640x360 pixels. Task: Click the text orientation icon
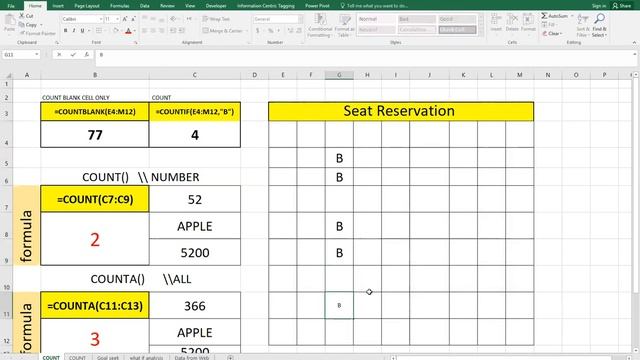coord(173,19)
